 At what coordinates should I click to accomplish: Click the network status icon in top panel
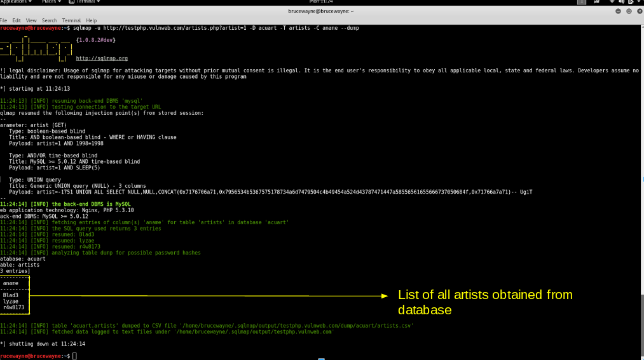click(x=612, y=2)
